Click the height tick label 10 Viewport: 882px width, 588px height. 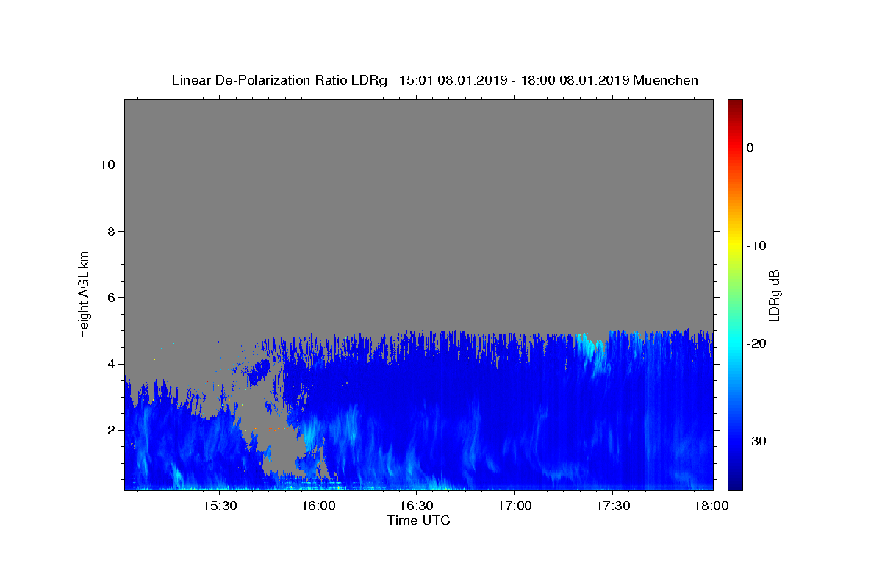110,165
